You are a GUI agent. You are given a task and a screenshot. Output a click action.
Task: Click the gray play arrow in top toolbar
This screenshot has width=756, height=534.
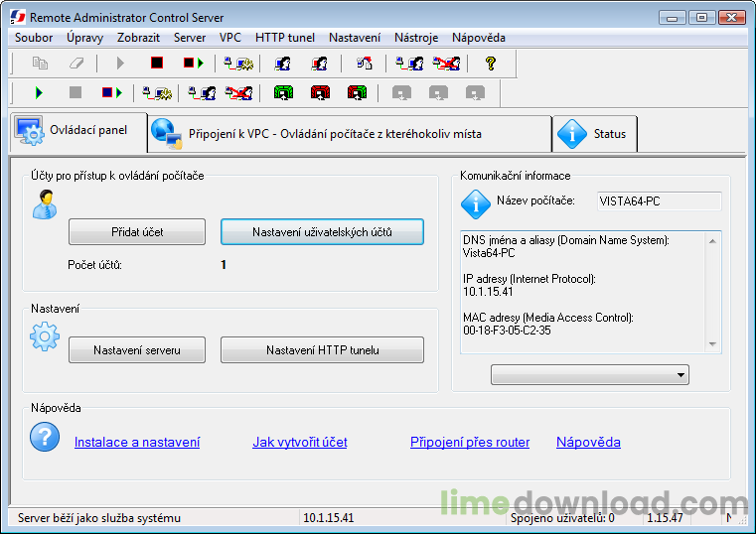coord(120,64)
